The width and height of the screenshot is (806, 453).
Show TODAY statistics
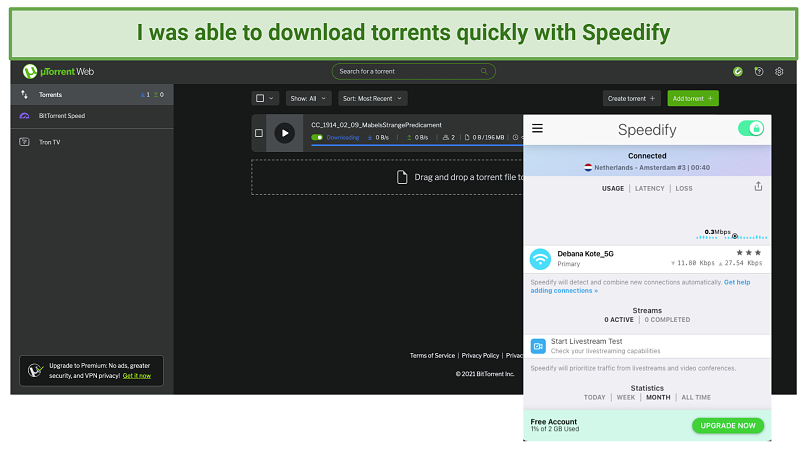(x=594, y=397)
